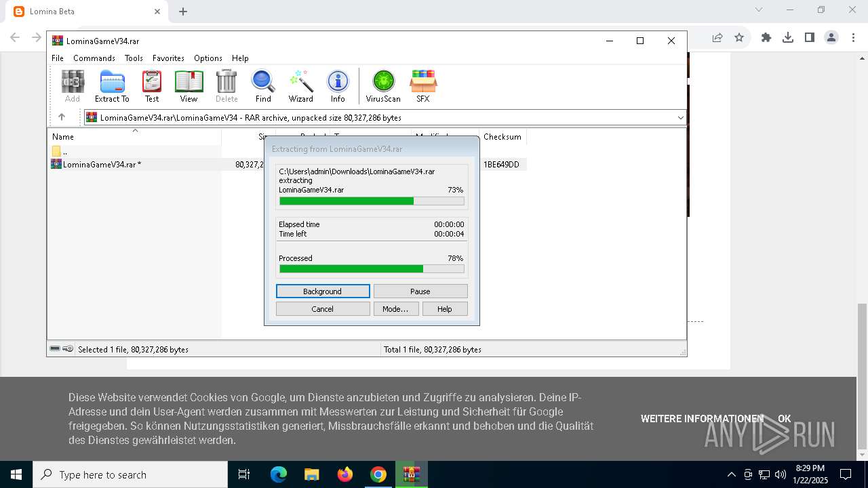Click the Delete toolbar icon
Image resolution: width=868 pixels, height=488 pixels.
click(226, 86)
